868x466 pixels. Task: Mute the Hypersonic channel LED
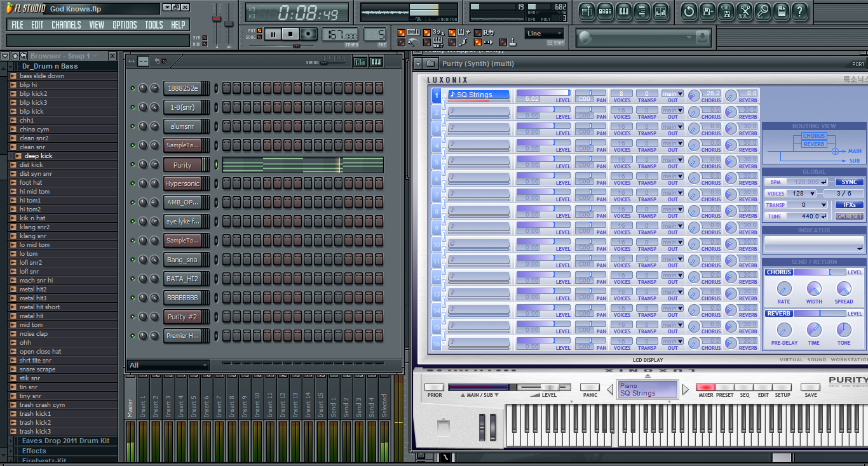point(133,183)
